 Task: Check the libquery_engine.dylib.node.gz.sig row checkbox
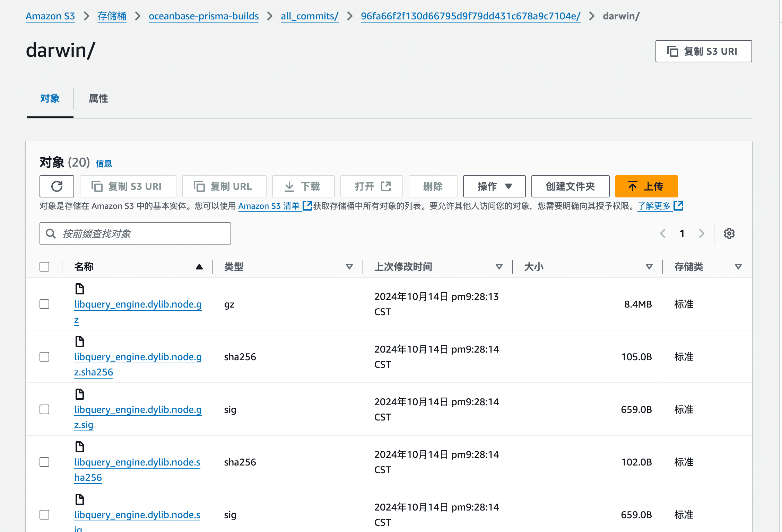(x=44, y=409)
